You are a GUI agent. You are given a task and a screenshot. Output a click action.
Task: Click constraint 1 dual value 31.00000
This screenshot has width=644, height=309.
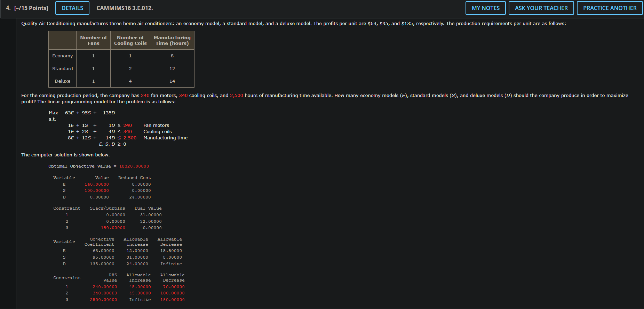tap(151, 215)
